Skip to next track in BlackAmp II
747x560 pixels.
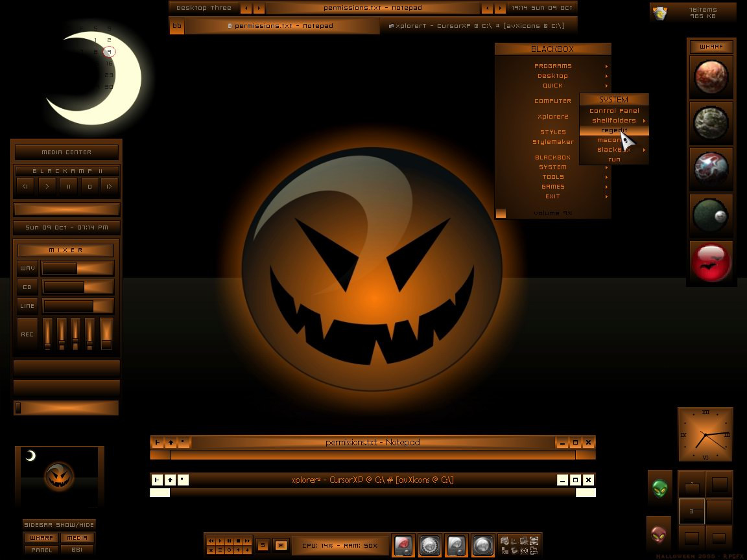(x=110, y=186)
